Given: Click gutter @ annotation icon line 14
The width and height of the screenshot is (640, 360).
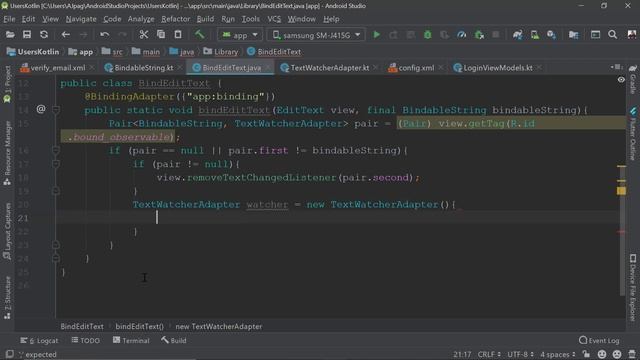Looking at the screenshot, I should pyautogui.click(x=41, y=109).
